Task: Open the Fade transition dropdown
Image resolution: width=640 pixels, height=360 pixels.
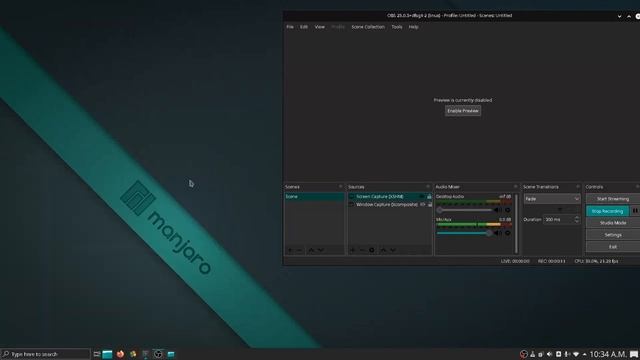Action: pyautogui.click(x=552, y=199)
